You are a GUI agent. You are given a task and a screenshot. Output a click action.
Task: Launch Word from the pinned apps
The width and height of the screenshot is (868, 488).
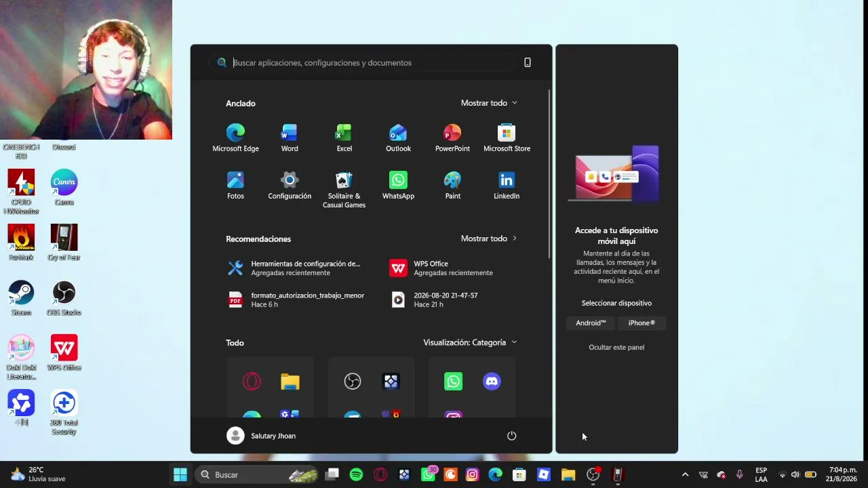coord(290,138)
